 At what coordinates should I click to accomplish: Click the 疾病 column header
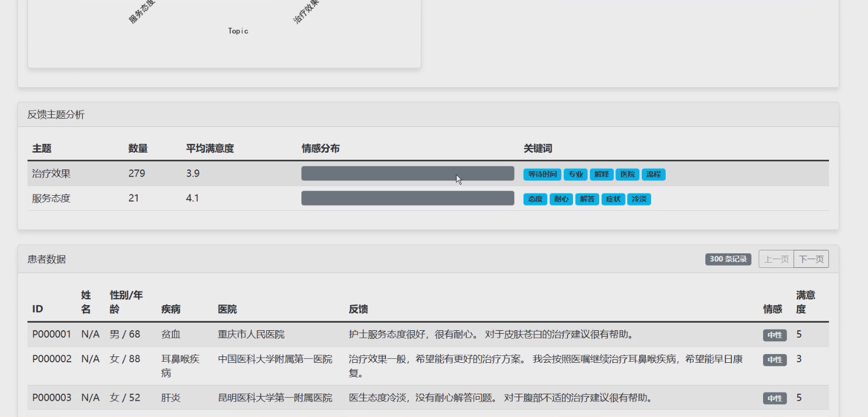[x=170, y=309]
